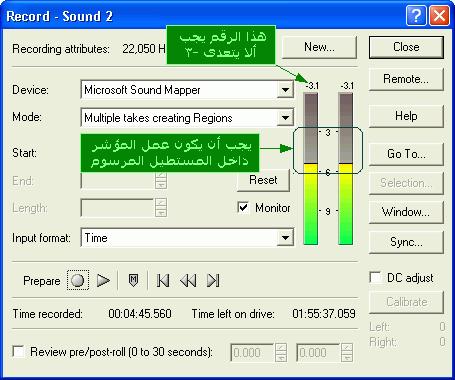Enable Review pre/post-roll checkbox
455x380 pixels.
pos(18,352)
